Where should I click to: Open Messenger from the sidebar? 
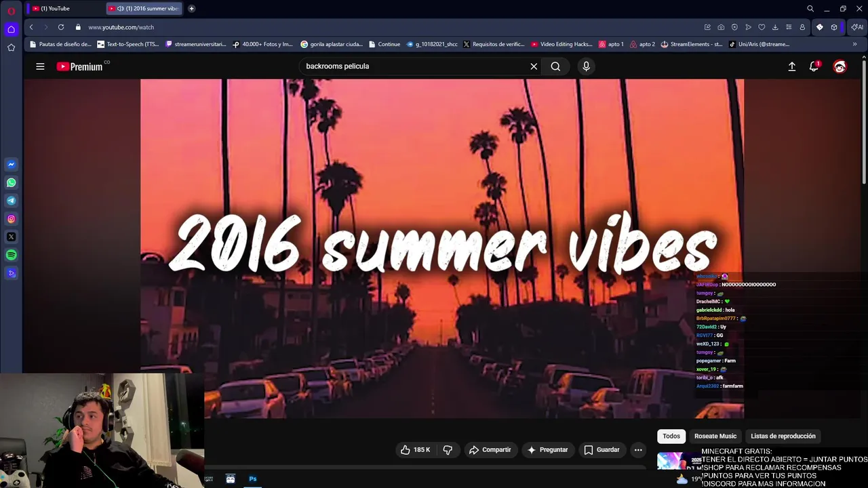11,165
